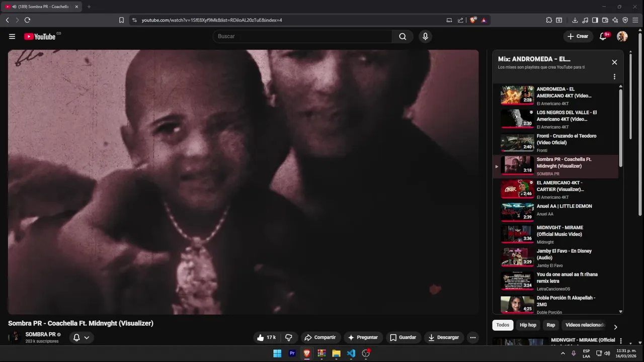Like the video with thumbs up
The width and height of the screenshot is (644, 362).
[266, 337]
